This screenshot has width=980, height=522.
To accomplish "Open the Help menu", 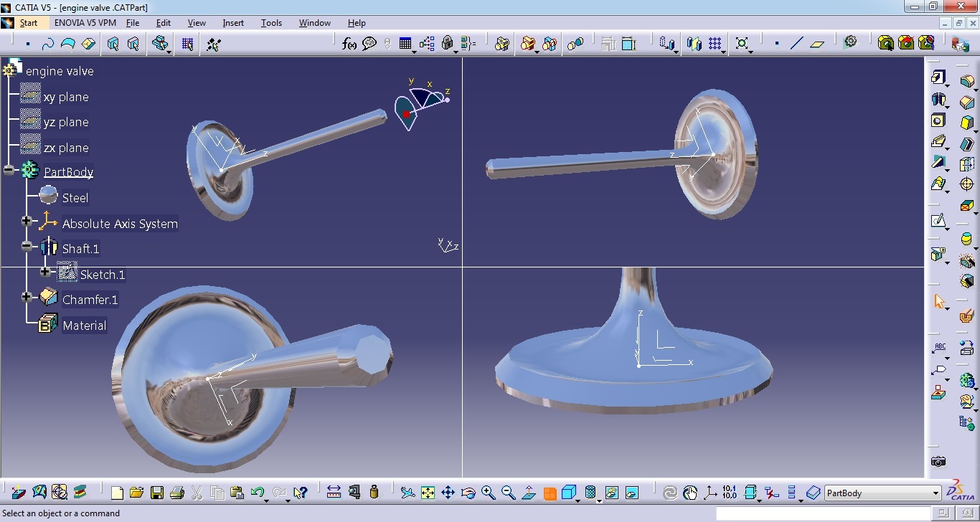I will pyautogui.click(x=357, y=23).
